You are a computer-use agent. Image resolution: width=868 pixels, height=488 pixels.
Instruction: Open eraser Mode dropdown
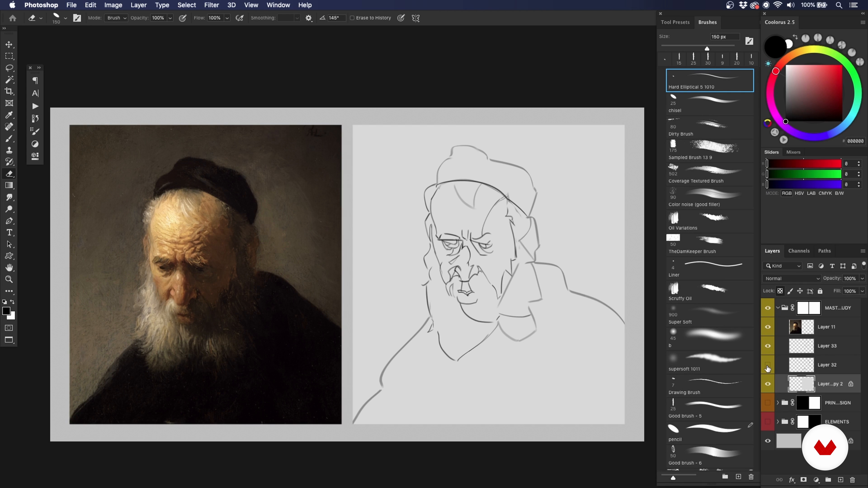[116, 18]
